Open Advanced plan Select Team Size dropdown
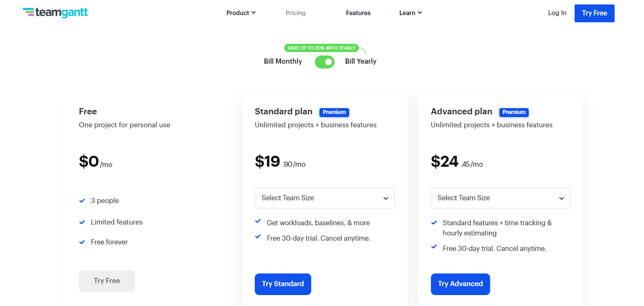This screenshot has height=306, width=644. pyautogui.click(x=500, y=198)
